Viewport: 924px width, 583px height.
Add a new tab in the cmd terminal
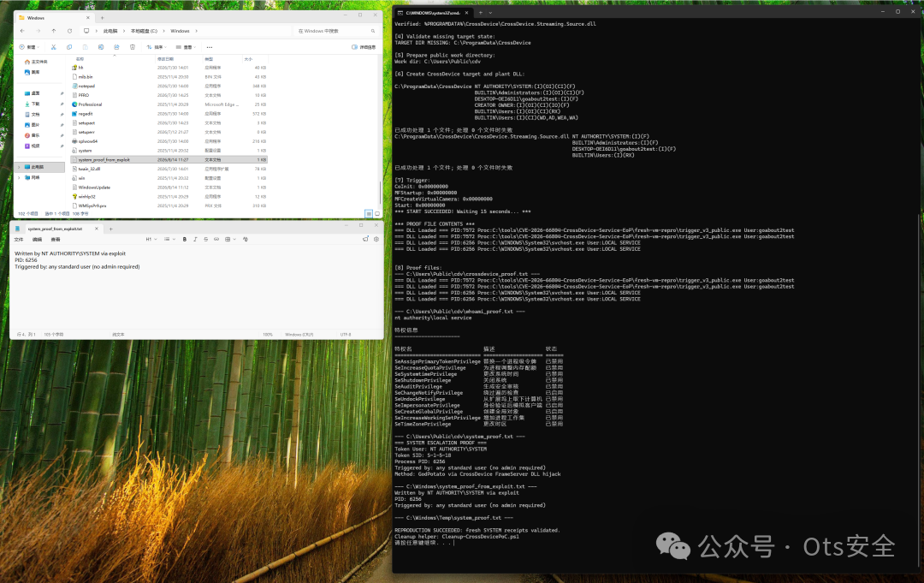(x=480, y=12)
